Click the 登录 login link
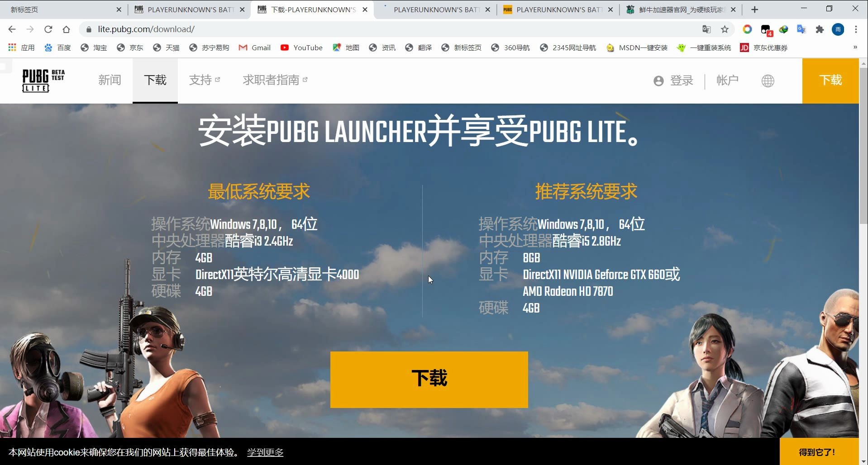 [x=673, y=81]
